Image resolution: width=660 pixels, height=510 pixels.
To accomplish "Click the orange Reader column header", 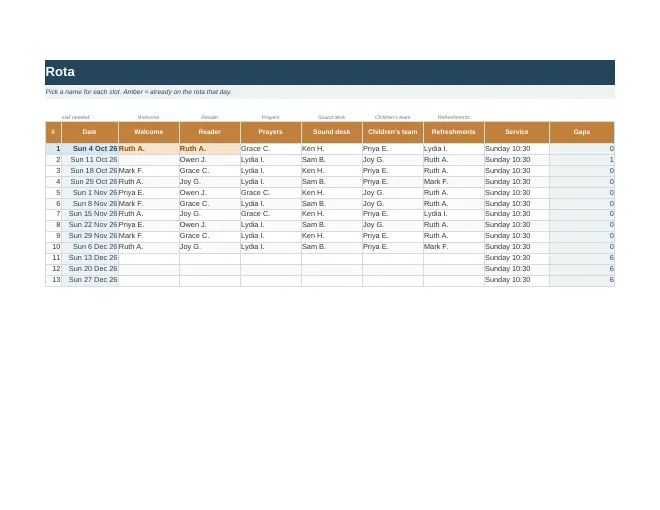I will pos(210,132).
